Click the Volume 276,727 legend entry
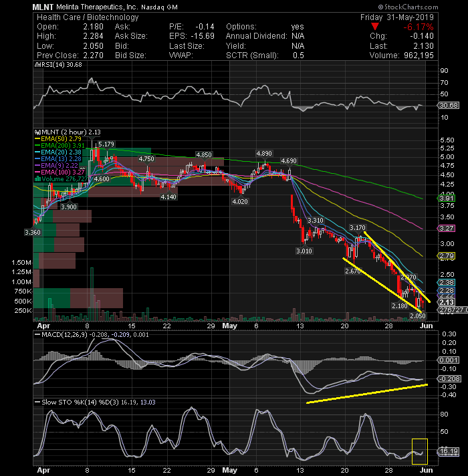The height and width of the screenshot is (476, 468). (x=62, y=178)
